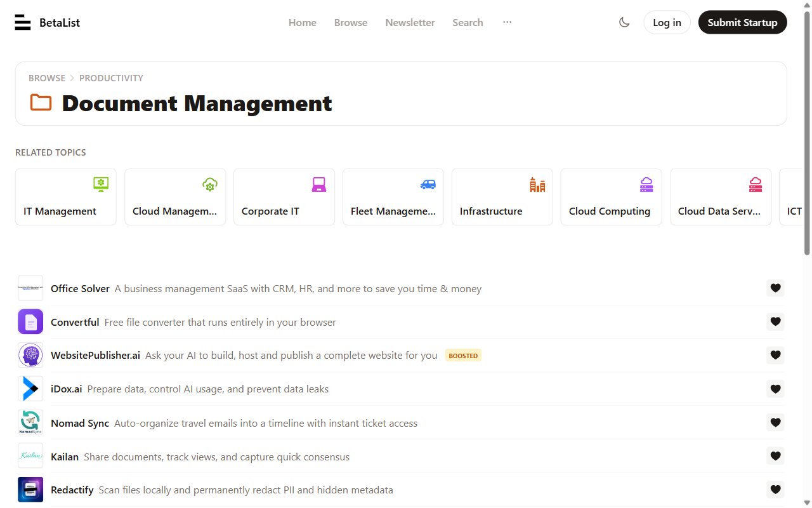Click the Submit Startup button

click(742, 22)
